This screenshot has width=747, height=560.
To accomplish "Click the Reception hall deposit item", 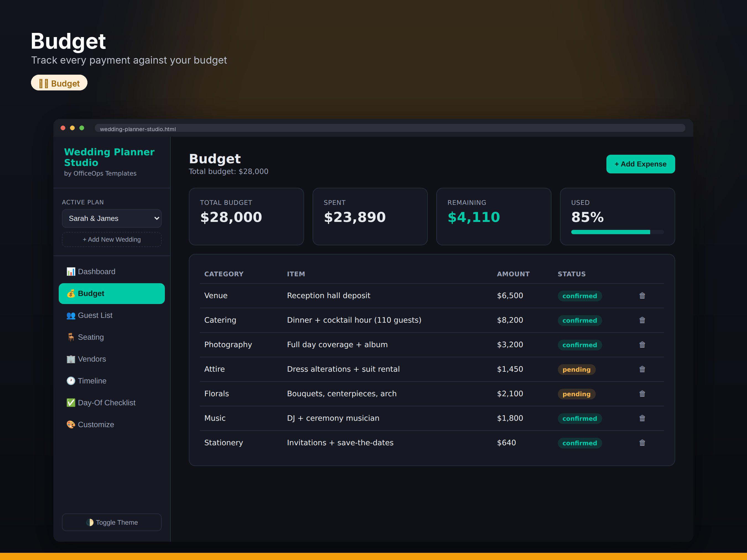I will click(x=329, y=295).
